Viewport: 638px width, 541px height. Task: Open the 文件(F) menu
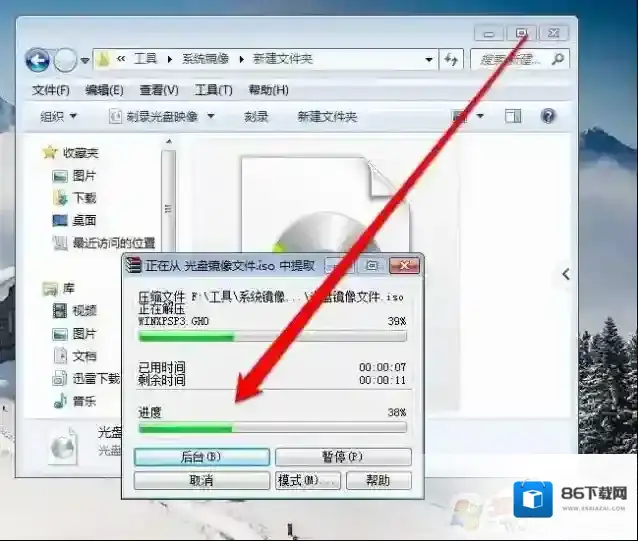[50, 90]
